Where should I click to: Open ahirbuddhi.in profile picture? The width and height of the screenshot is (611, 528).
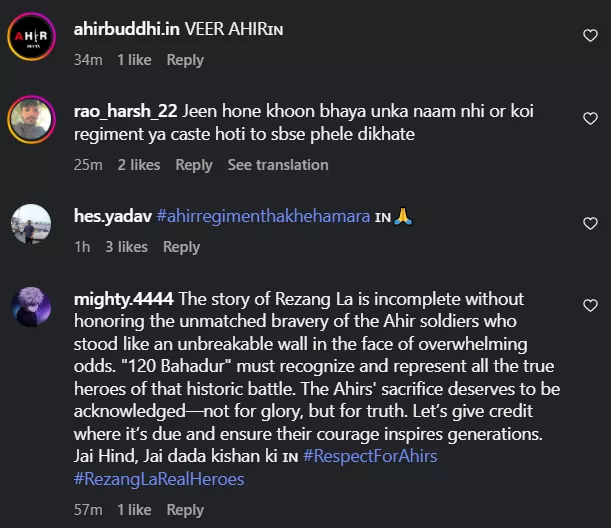30,40
